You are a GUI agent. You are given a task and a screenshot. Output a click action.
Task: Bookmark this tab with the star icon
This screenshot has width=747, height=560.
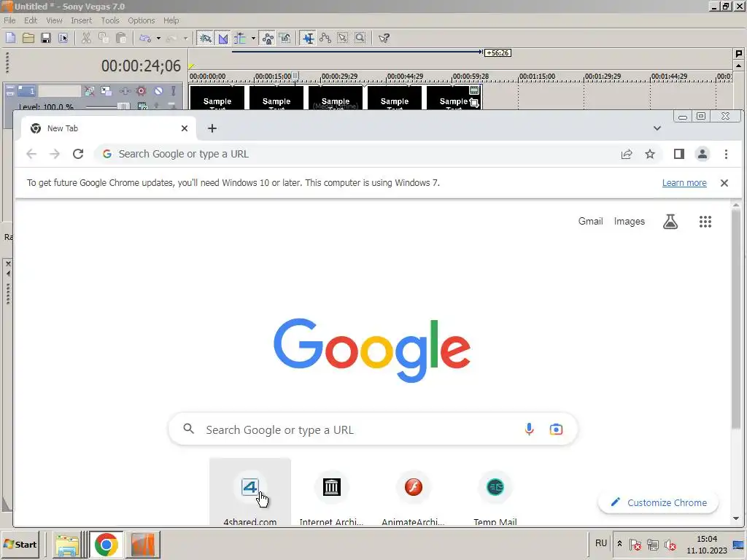(650, 154)
